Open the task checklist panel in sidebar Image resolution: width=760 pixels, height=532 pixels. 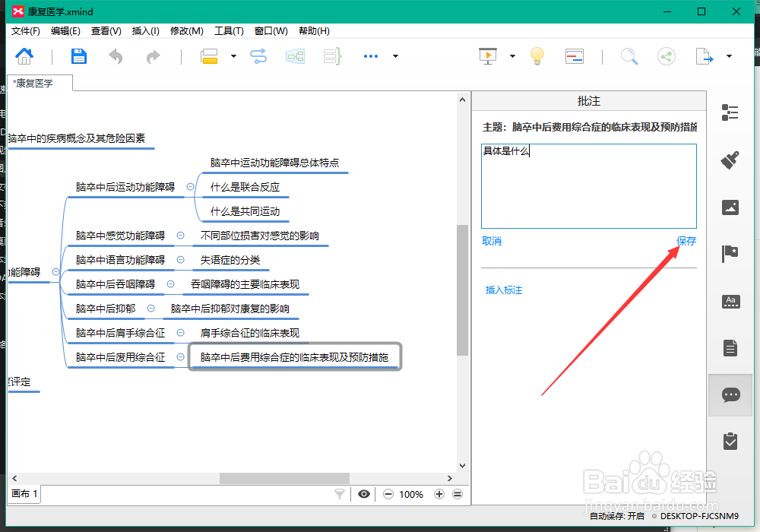(x=730, y=441)
